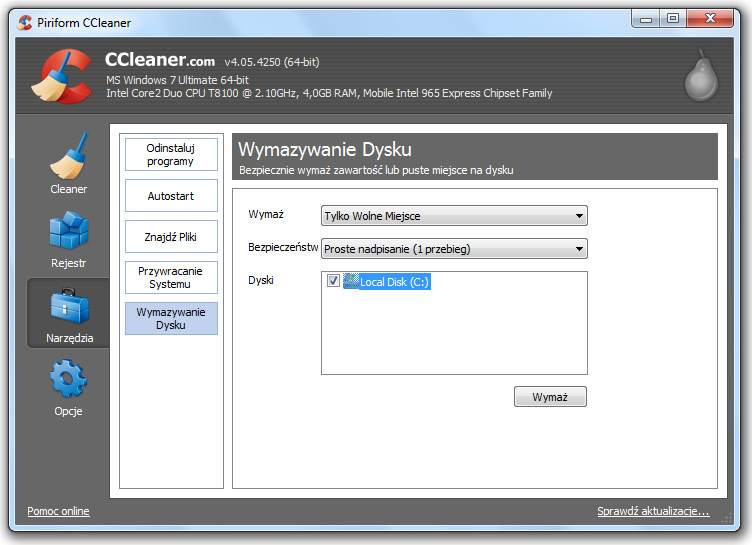
Task: Grab the window resize grip corner
Action: pos(727,518)
